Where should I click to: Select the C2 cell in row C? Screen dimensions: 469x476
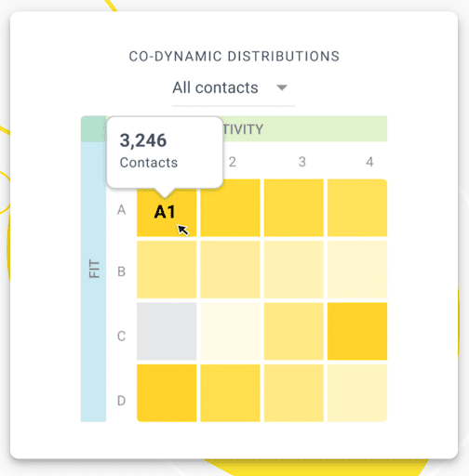point(230,331)
